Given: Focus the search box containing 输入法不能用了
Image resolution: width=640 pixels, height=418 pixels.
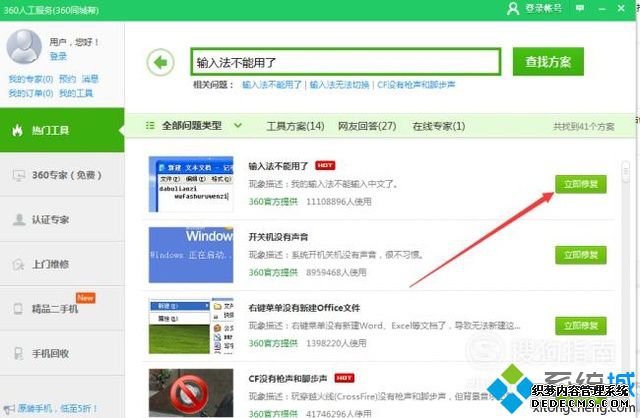Looking at the screenshot, I should (346, 62).
